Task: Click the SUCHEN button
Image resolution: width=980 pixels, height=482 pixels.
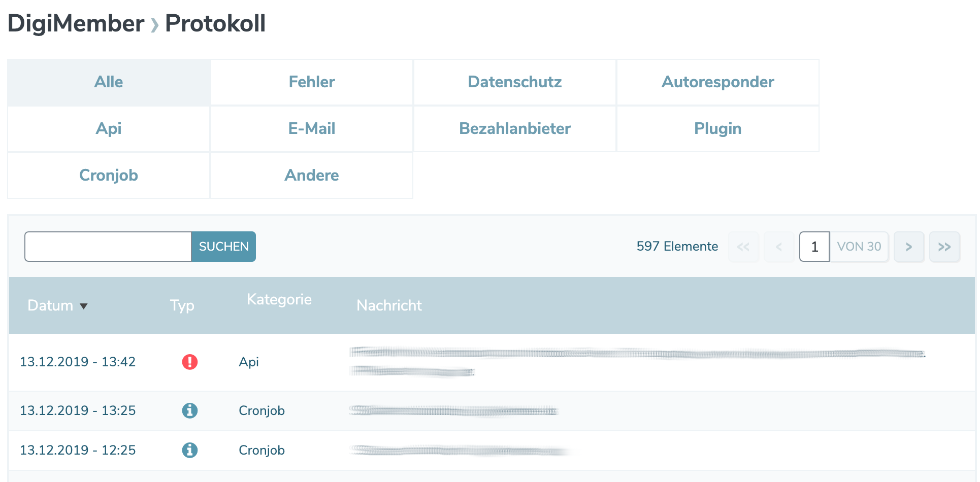Action: pos(223,247)
